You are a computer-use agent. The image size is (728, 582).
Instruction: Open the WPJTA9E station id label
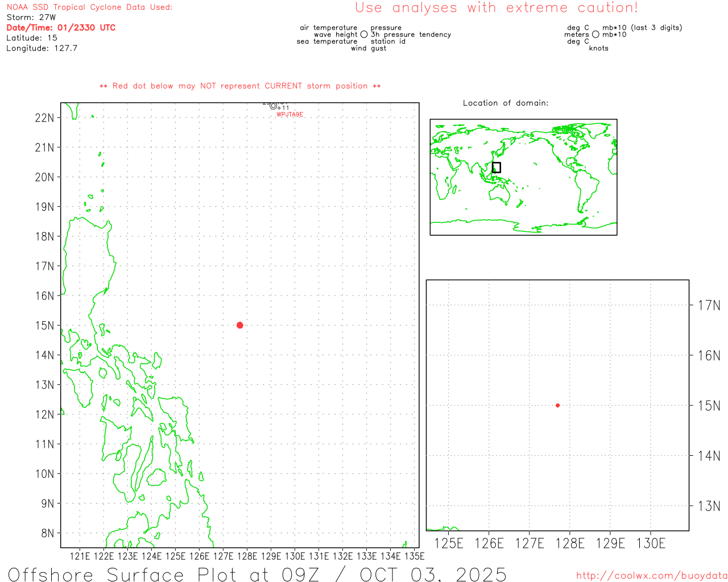pos(289,115)
